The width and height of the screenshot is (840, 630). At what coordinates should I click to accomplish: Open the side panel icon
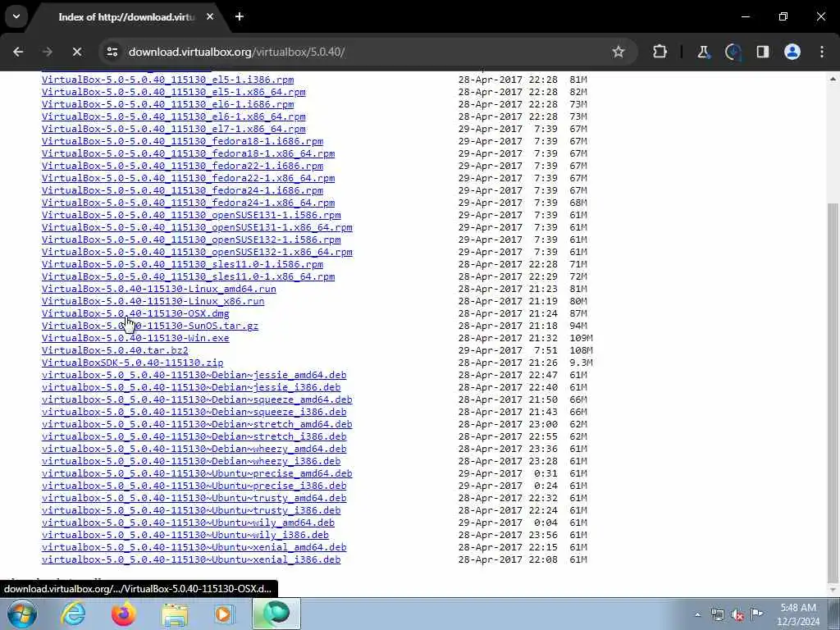click(762, 52)
